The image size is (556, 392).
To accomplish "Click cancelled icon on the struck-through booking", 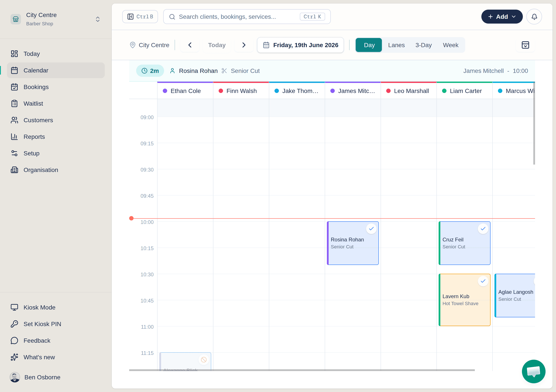I will point(204,360).
